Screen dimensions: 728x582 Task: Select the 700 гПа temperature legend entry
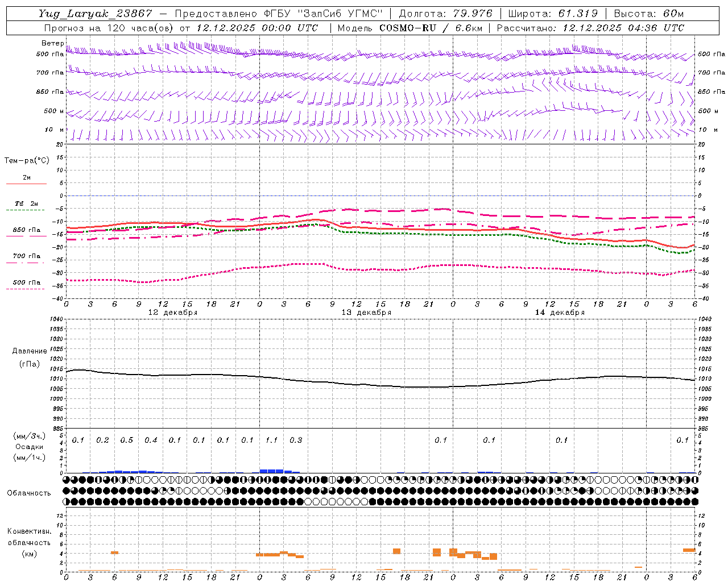[x=27, y=256]
